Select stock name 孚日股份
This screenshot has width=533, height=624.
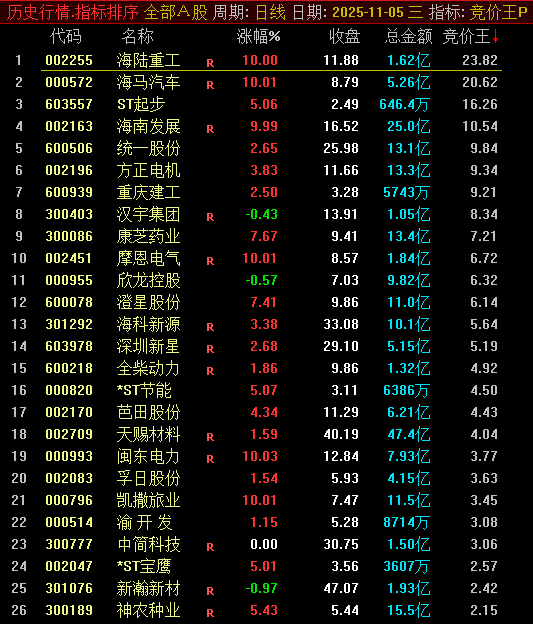[148, 478]
